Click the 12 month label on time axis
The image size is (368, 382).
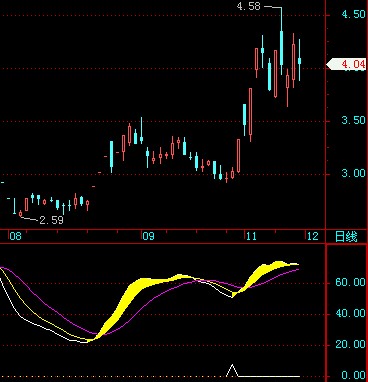[313, 236]
